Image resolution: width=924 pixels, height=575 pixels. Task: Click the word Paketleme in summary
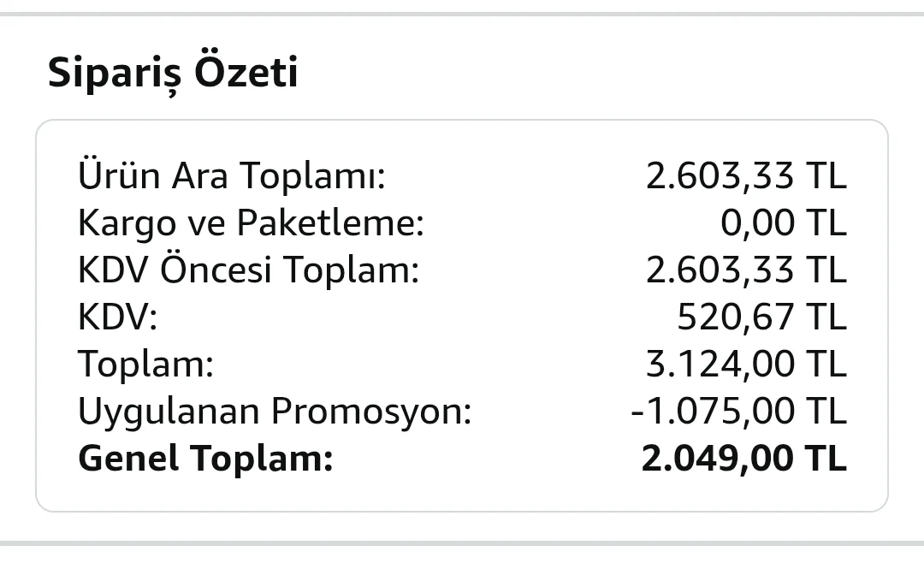coord(330,224)
